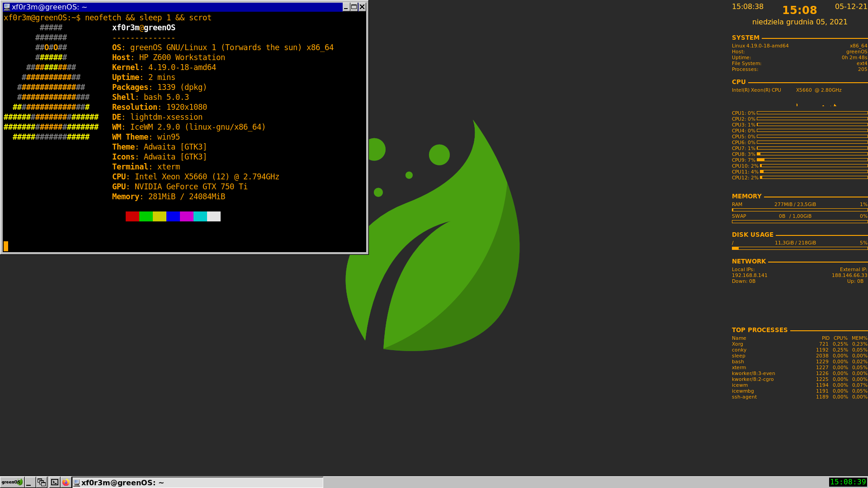Maximize the xterm terminal window
This screenshot has width=868, height=488.
point(354,7)
